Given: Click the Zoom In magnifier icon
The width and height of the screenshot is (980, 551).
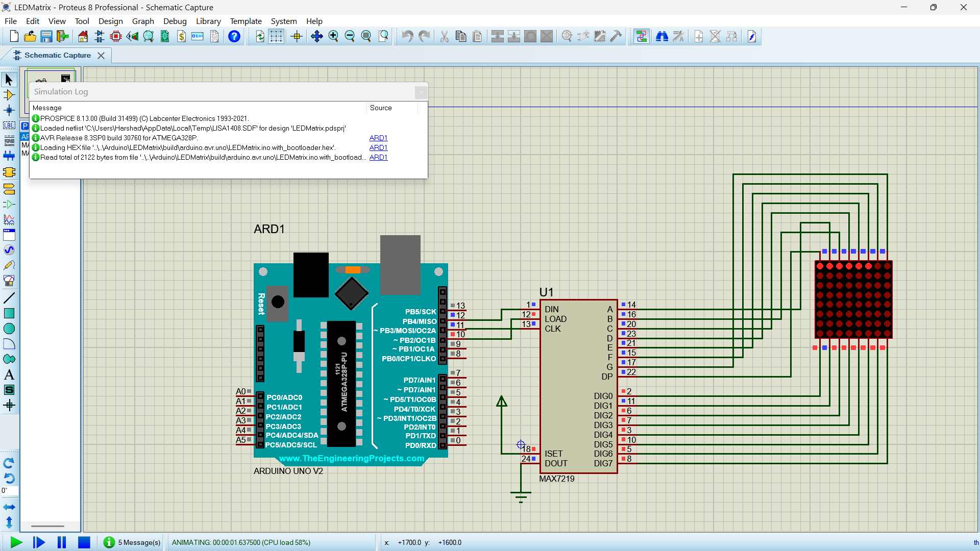Looking at the screenshot, I should (333, 36).
